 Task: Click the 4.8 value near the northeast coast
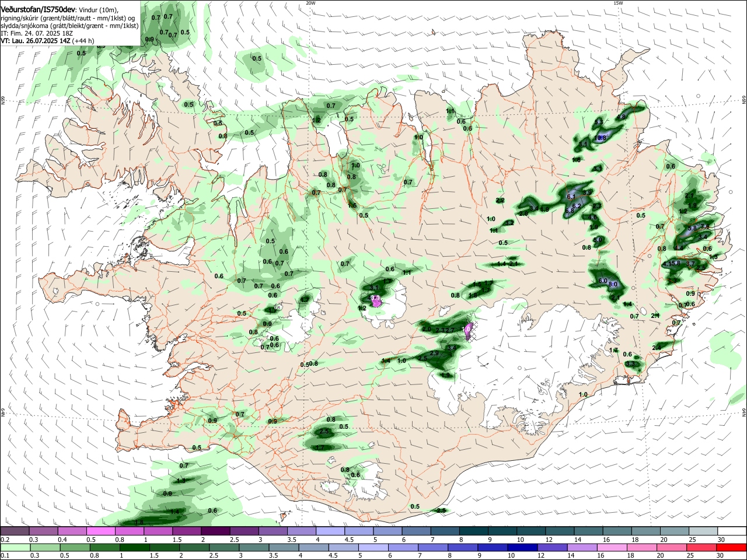tap(621, 117)
